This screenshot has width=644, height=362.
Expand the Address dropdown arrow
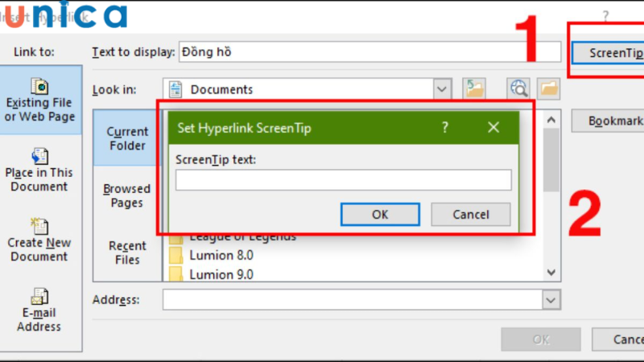551,300
